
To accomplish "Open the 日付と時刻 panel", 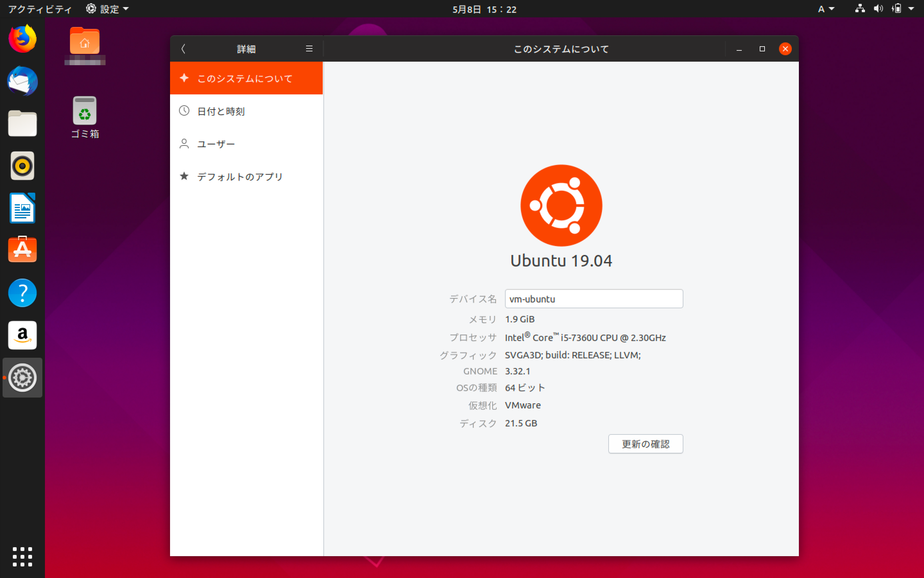I will tap(246, 111).
